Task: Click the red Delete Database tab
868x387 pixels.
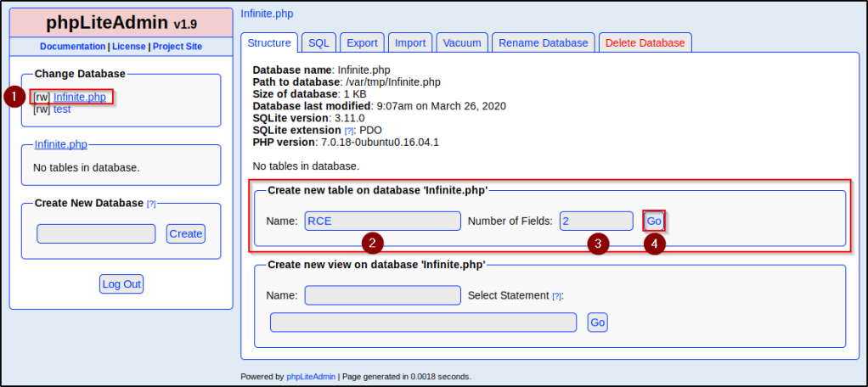Action: pos(645,43)
